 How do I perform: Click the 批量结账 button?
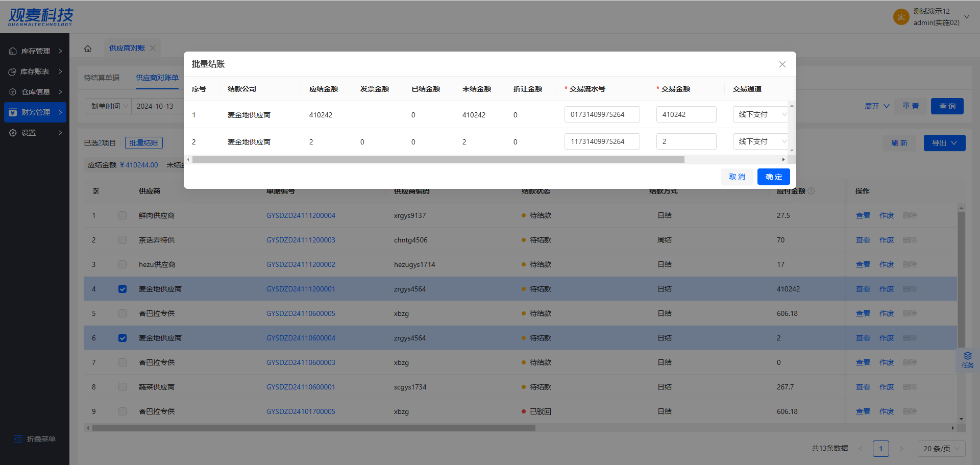coord(144,143)
